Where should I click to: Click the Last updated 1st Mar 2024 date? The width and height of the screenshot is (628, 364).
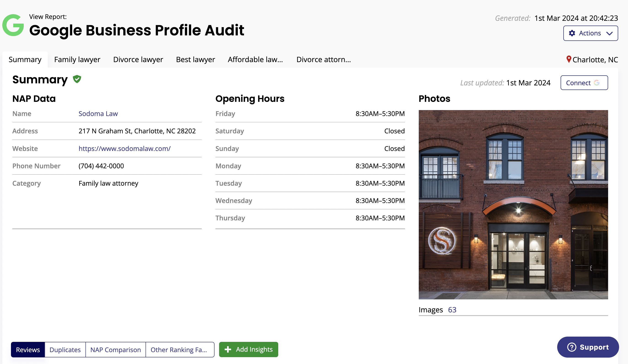(528, 83)
